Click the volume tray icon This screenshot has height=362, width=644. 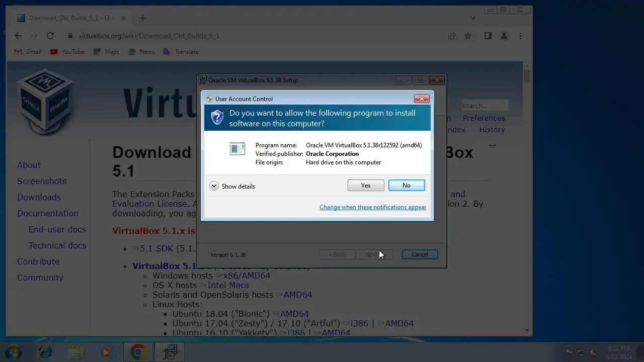point(594,352)
